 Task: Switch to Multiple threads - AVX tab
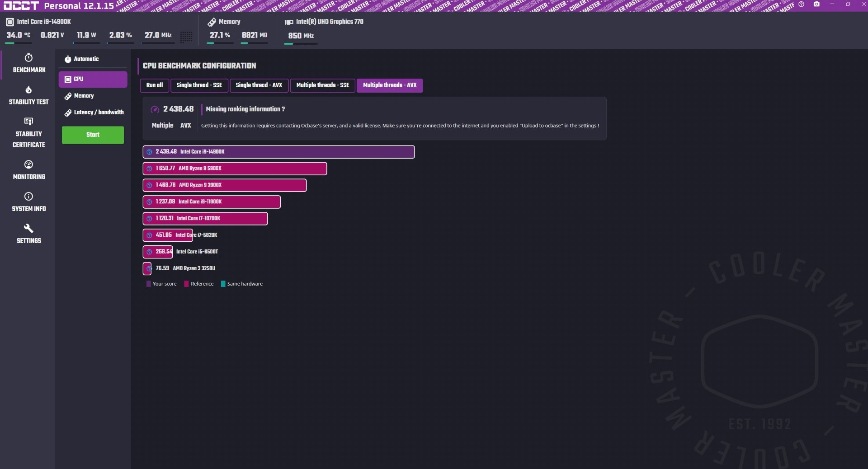pos(390,85)
